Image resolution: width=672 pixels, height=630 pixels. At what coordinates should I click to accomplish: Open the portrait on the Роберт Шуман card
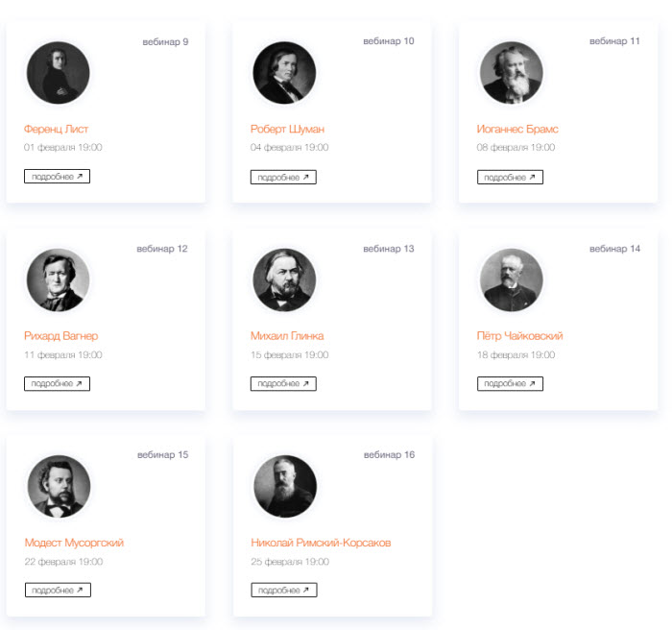click(284, 73)
